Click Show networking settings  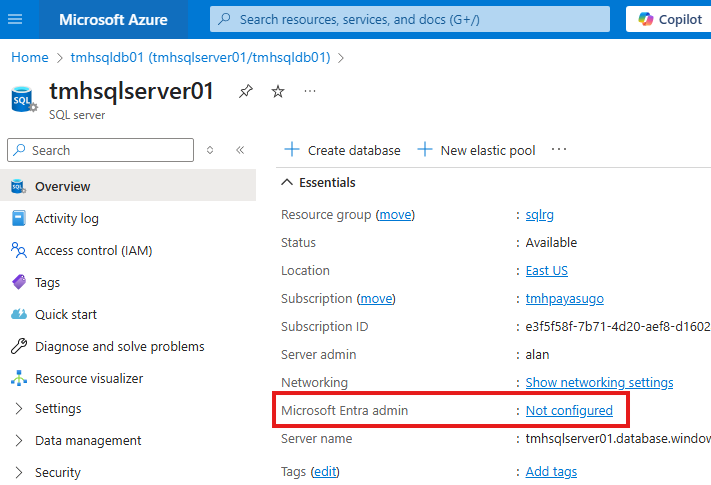tap(599, 383)
